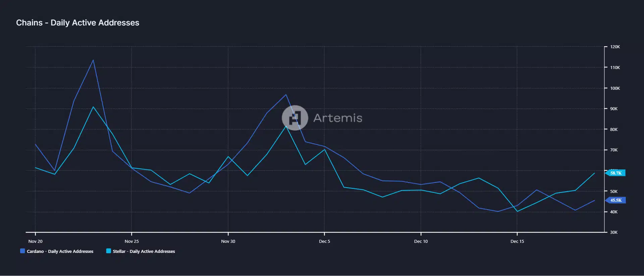Screen dimensions: 644x276
Task: Toggle Cardano - Daily Active Addresses legend label
Action: click(60, 251)
